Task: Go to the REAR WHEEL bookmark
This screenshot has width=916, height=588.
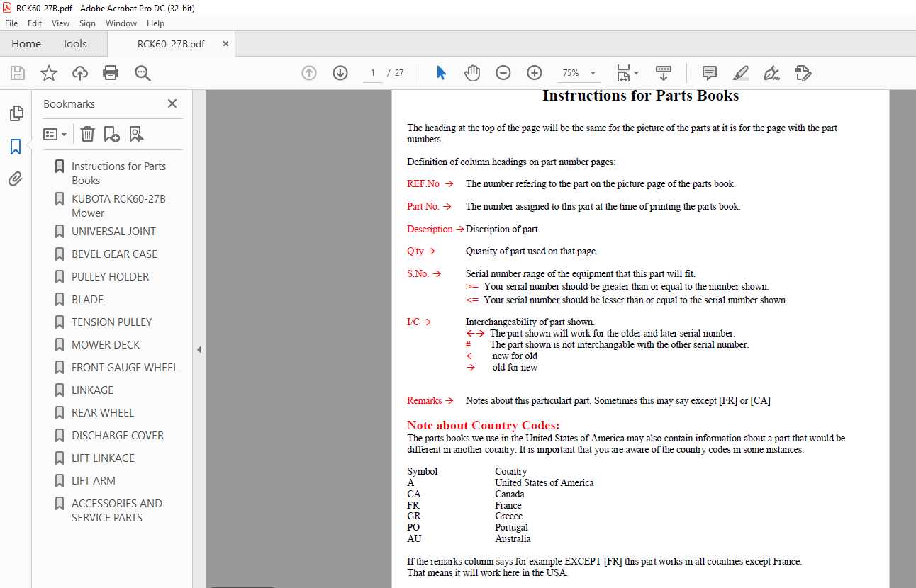Action: pyautogui.click(x=103, y=412)
